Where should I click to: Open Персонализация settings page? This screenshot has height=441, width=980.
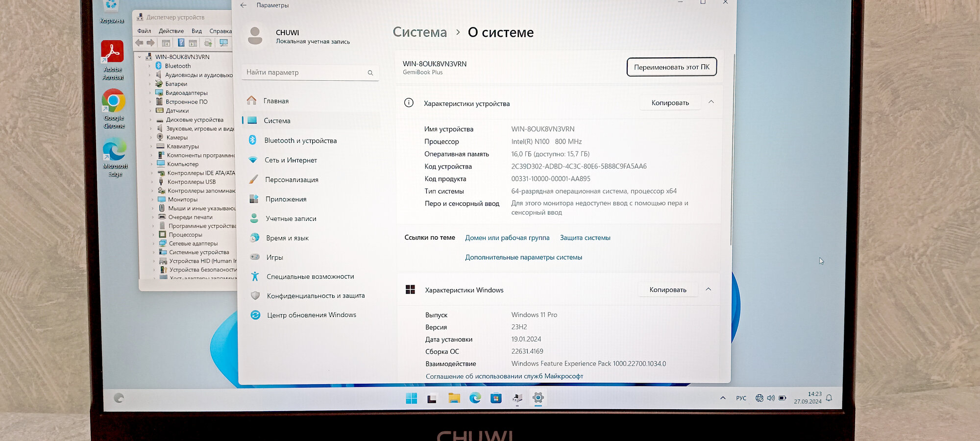coord(312,180)
